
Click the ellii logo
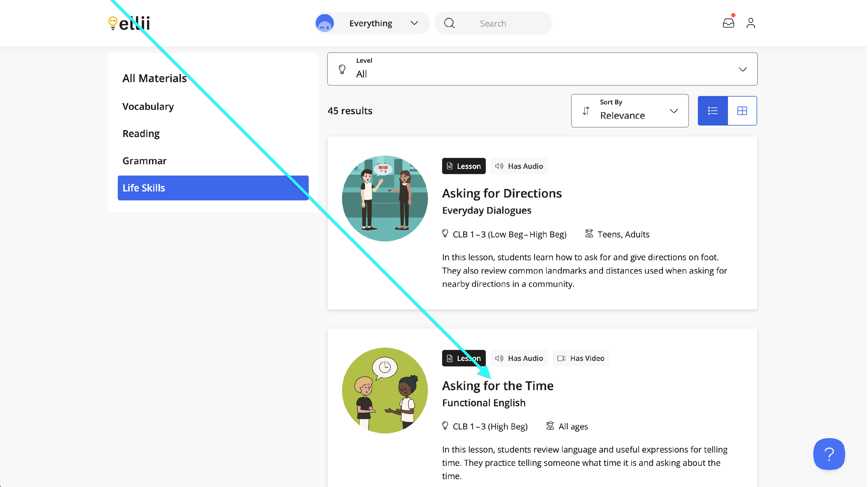pos(129,23)
